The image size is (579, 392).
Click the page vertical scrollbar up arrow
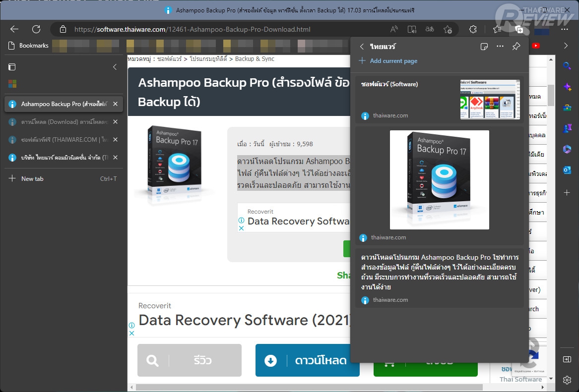(551, 59)
